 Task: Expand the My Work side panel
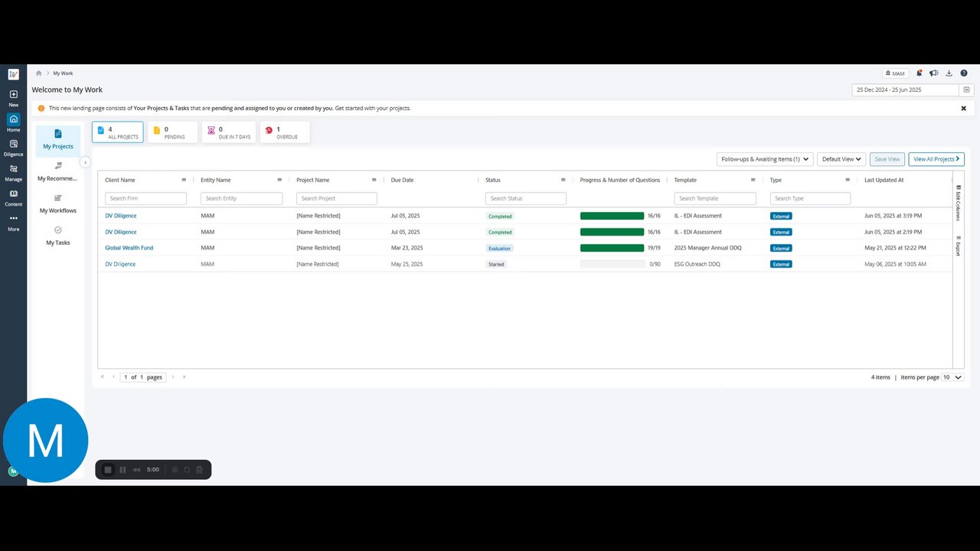pyautogui.click(x=85, y=162)
